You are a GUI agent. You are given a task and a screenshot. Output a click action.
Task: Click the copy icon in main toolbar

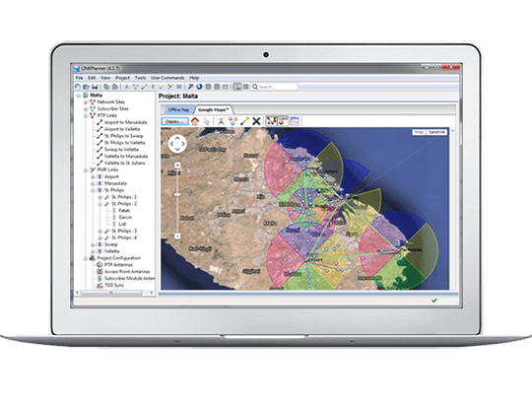point(106,87)
